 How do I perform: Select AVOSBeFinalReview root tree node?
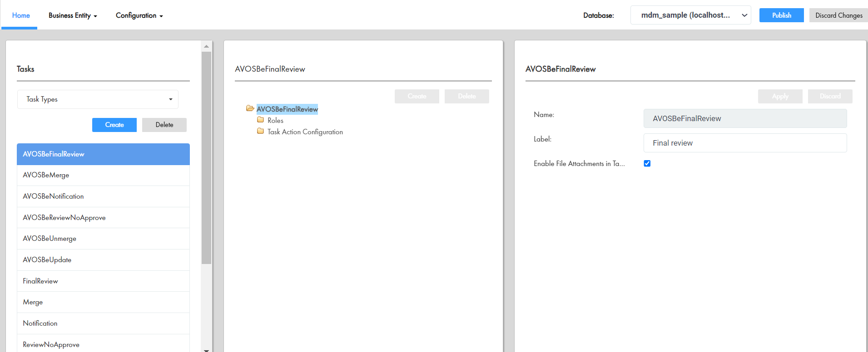pyautogui.click(x=287, y=109)
